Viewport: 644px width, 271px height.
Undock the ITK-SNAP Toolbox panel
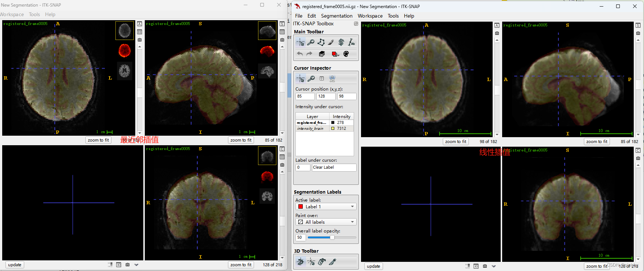(356, 23)
